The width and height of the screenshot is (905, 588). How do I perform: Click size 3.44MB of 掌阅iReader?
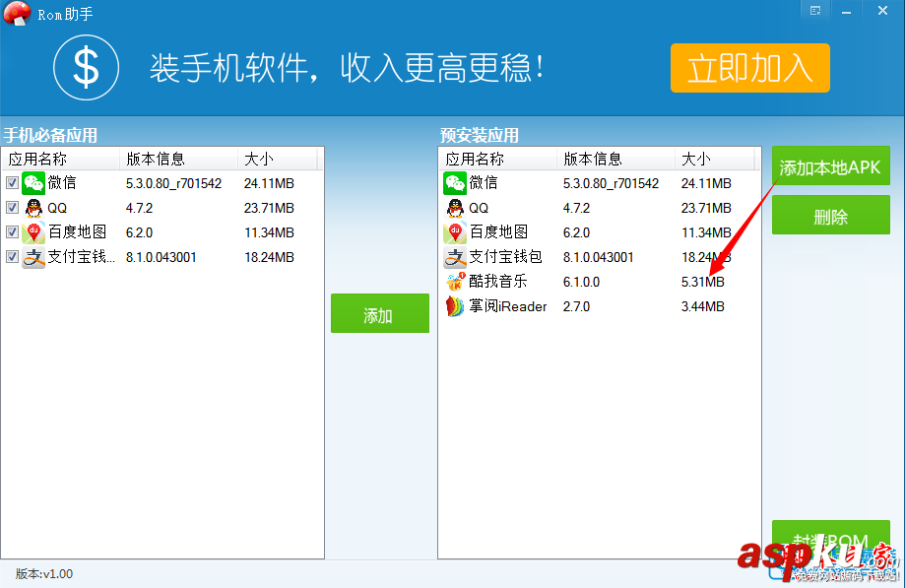(x=702, y=307)
